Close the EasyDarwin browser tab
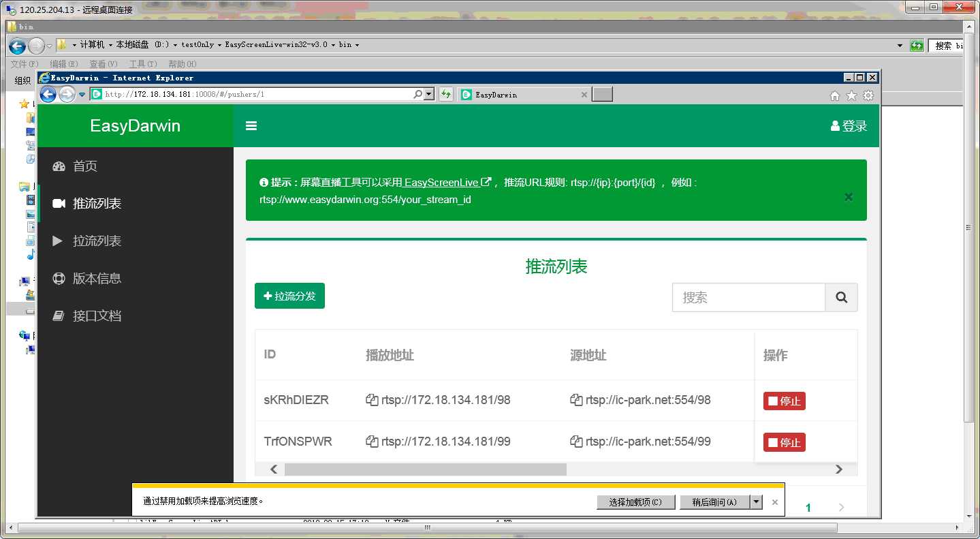 [x=584, y=95]
